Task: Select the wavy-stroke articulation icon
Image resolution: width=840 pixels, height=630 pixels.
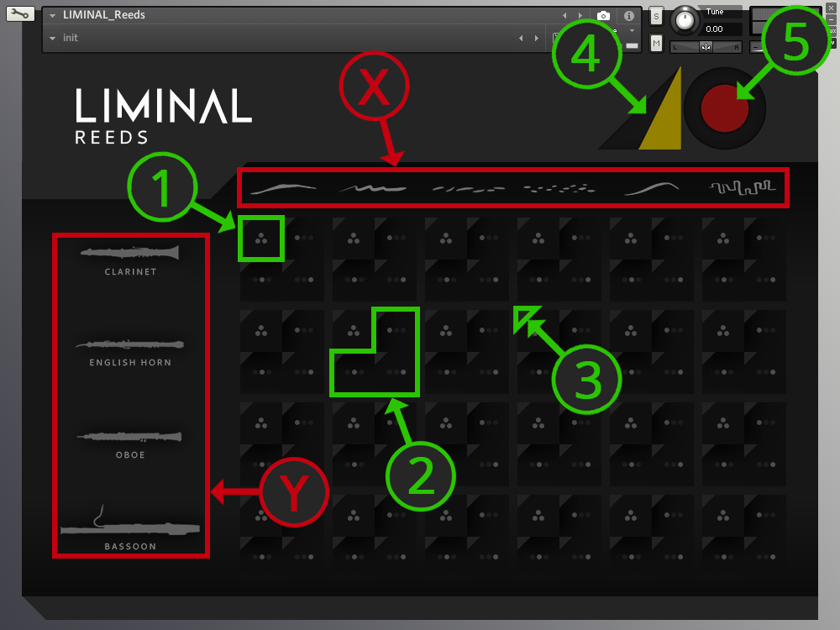Action: [374, 188]
